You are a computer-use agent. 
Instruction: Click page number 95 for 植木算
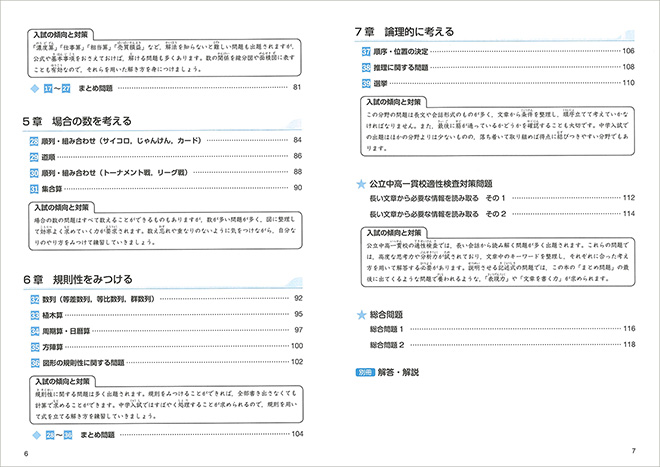298,314
